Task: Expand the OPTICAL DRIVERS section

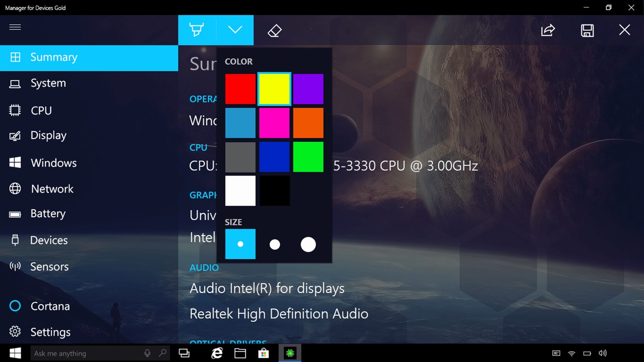Action: [228, 342]
